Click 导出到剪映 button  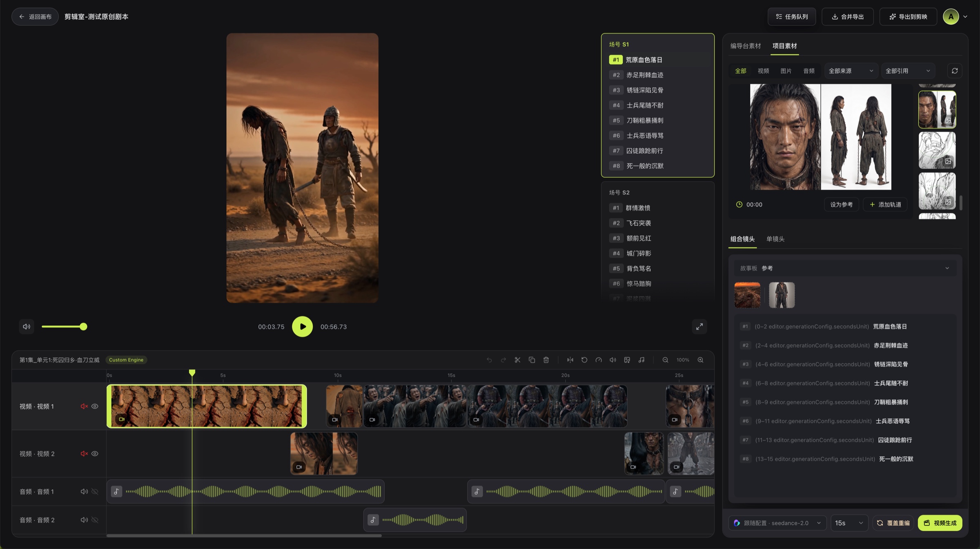[x=908, y=17]
